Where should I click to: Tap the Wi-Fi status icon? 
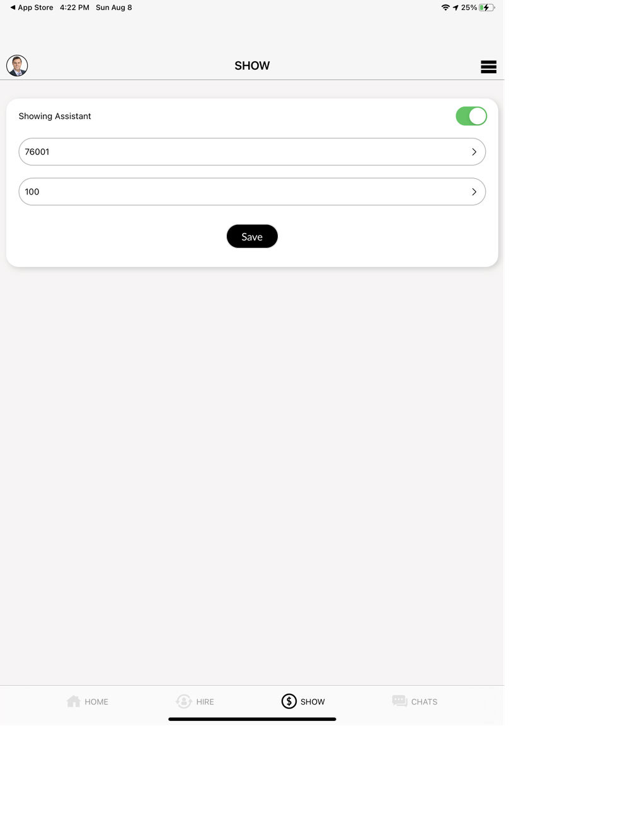coord(445,8)
